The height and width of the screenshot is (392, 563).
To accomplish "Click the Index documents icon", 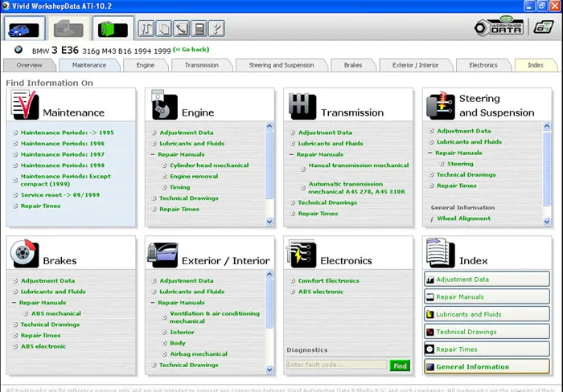I will (x=440, y=253).
